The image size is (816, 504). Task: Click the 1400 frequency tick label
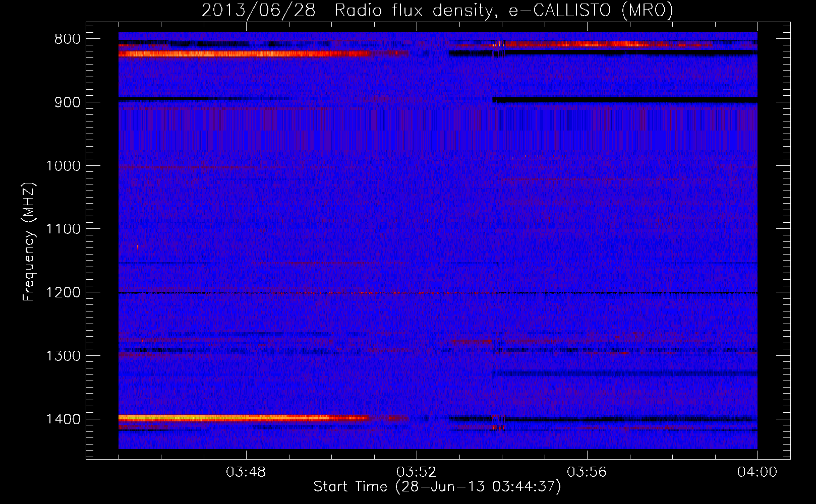click(x=64, y=419)
